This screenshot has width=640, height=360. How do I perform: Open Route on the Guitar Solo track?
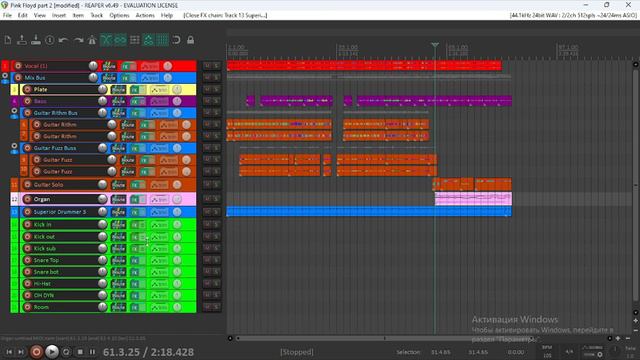[118, 185]
